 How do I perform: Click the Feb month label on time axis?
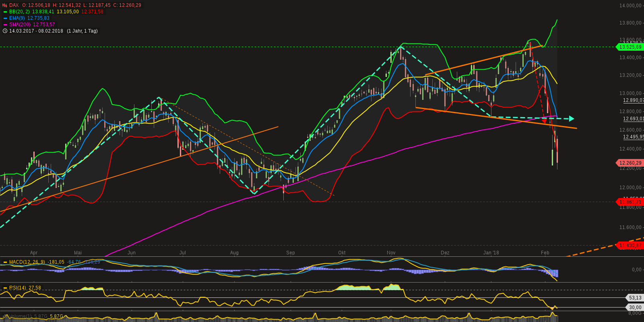click(545, 253)
